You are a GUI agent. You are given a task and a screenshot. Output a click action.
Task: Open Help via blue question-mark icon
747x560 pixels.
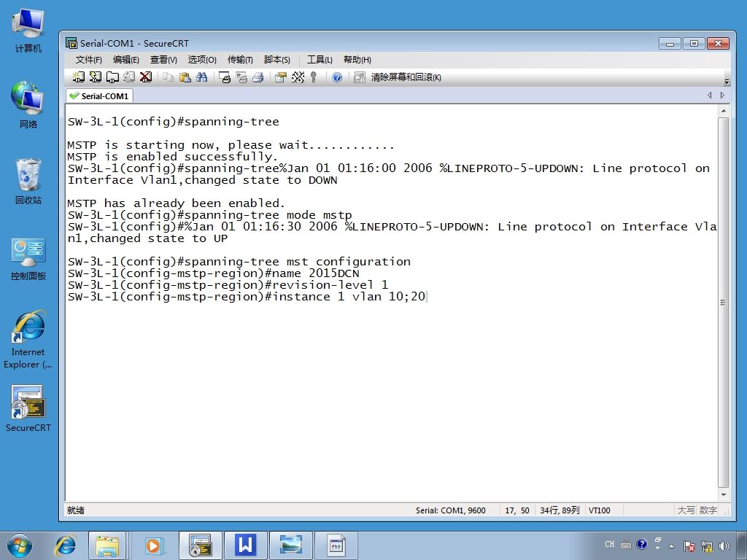[337, 77]
